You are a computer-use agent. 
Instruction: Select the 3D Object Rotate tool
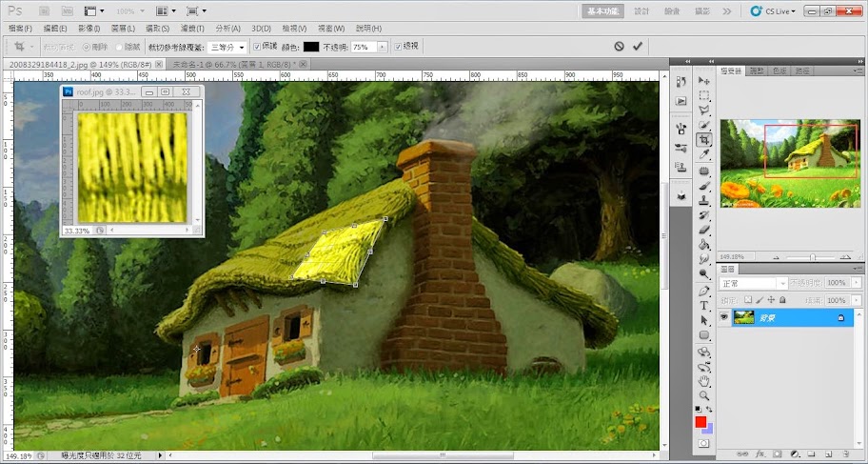pos(703,352)
